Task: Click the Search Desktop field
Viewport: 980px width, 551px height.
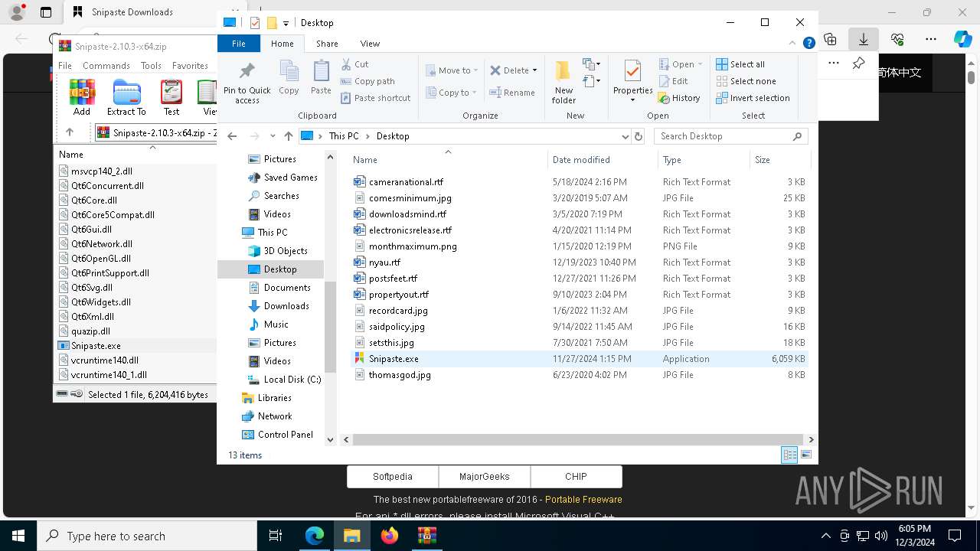Action: click(x=731, y=136)
